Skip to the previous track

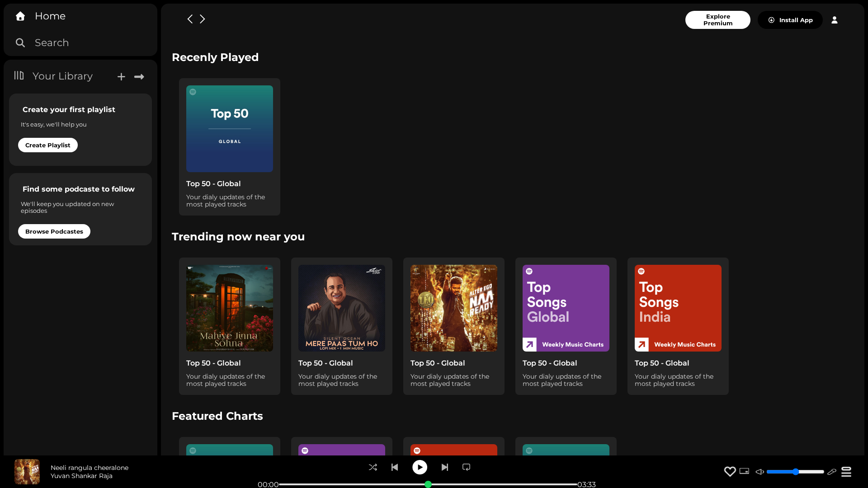click(395, 467)
